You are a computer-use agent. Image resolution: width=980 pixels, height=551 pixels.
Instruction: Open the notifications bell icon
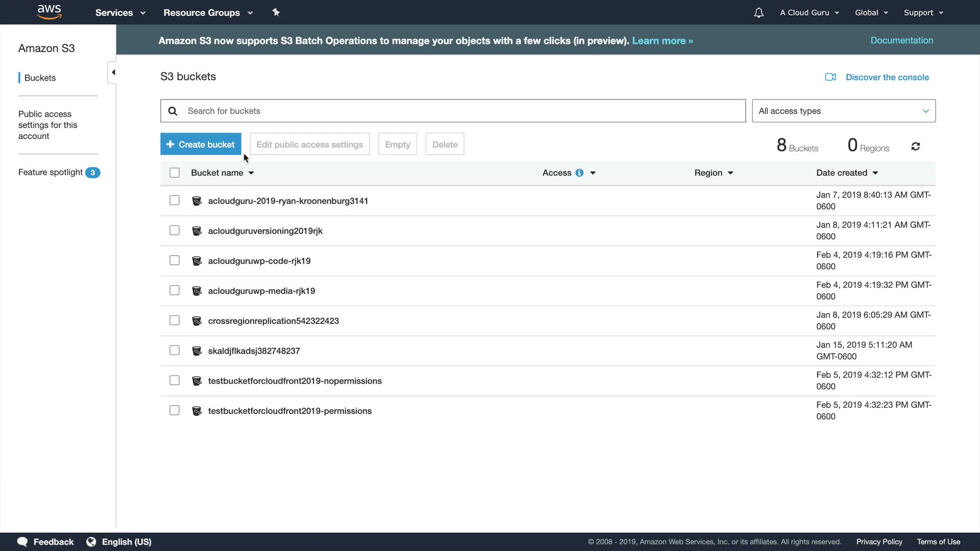click(x=758, y=13)
